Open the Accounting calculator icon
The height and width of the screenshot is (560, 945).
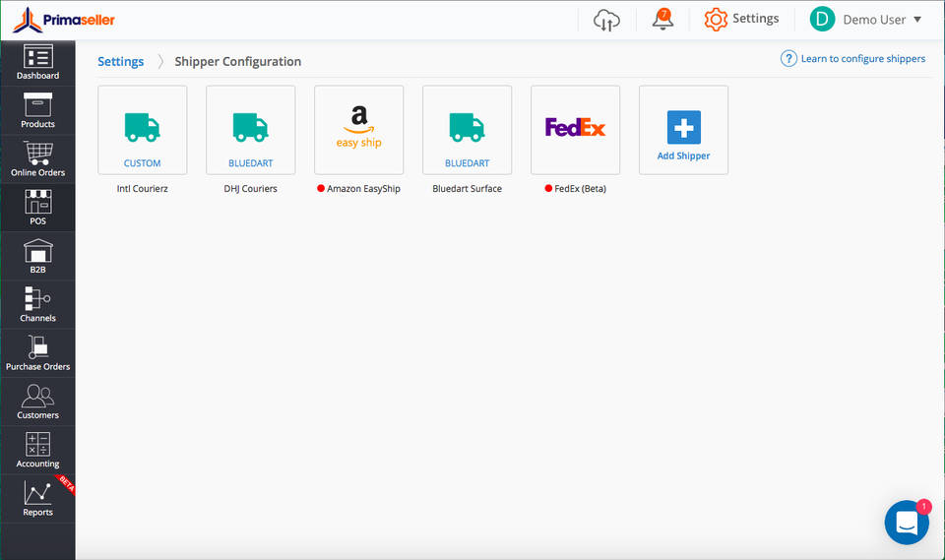37,450
